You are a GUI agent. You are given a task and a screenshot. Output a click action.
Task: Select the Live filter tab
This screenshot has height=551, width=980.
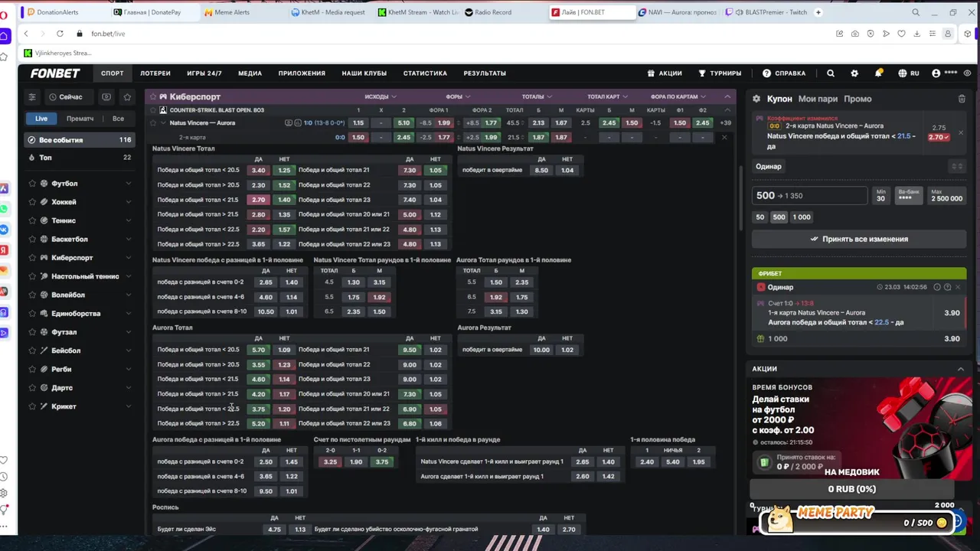(41, 119)
